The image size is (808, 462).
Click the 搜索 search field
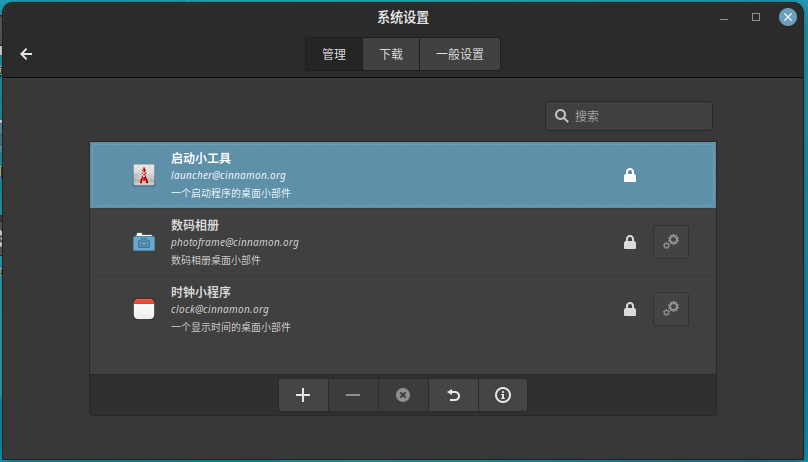point(640,116)
